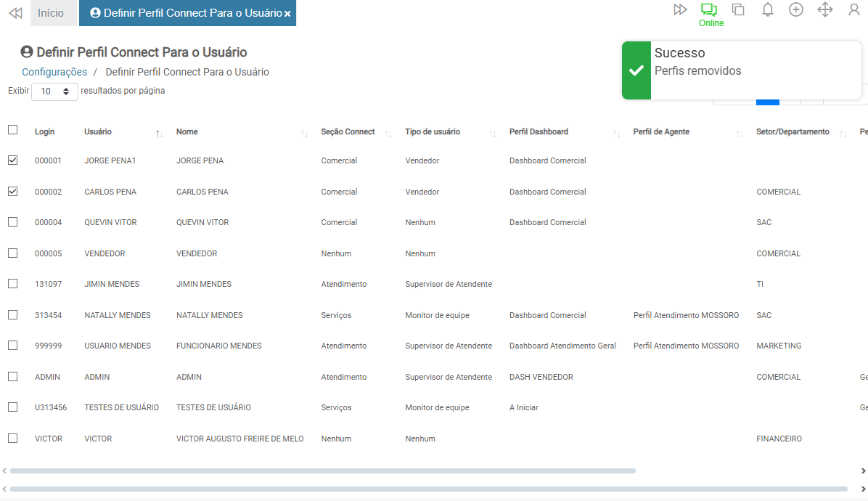The width and height of the screenshot is (868, 501).
Task: Close the Definir Perfil Connect tab
Action: point(288,14)
